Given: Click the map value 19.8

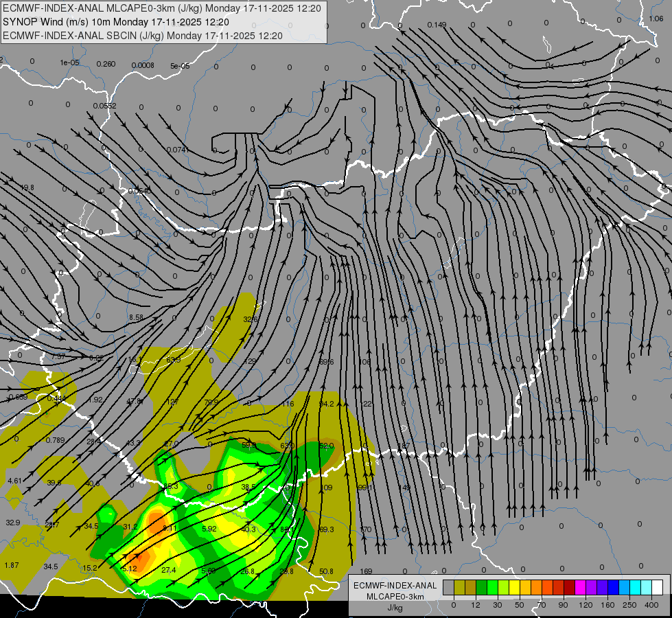Looking at the screenshot, I should [x=27, y=188].
